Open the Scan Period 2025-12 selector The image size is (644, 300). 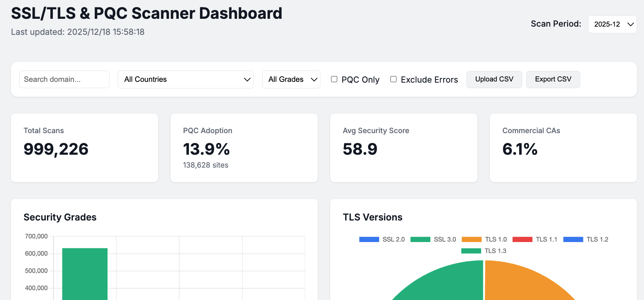pos(612,24)
